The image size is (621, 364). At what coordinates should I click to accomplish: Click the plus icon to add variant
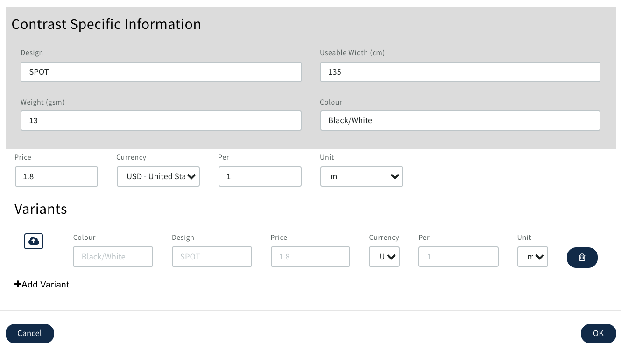[18, 284]
